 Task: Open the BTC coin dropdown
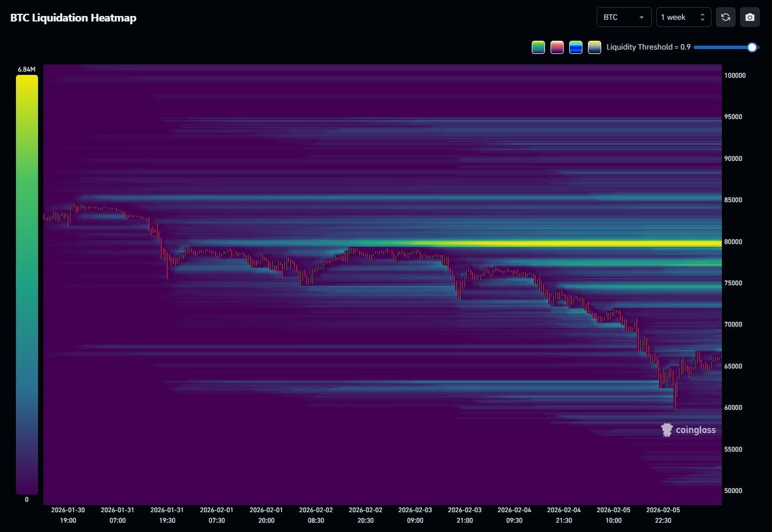click(624, 17)
